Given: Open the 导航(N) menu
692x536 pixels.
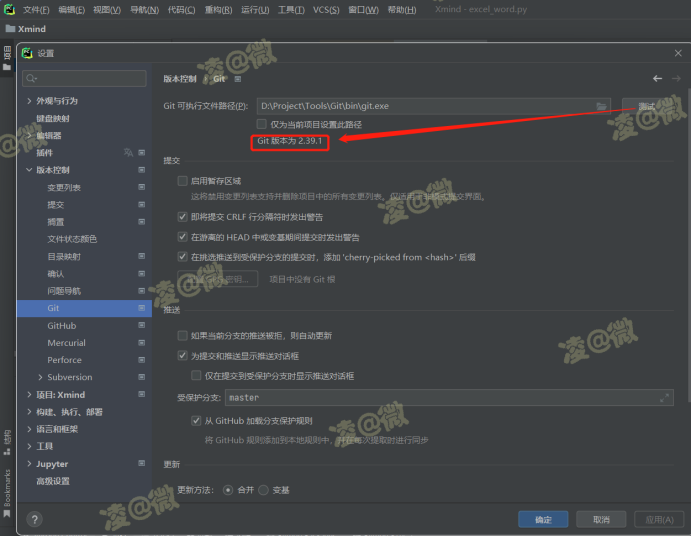Looking at the screenshot, I should coord(144,10).
